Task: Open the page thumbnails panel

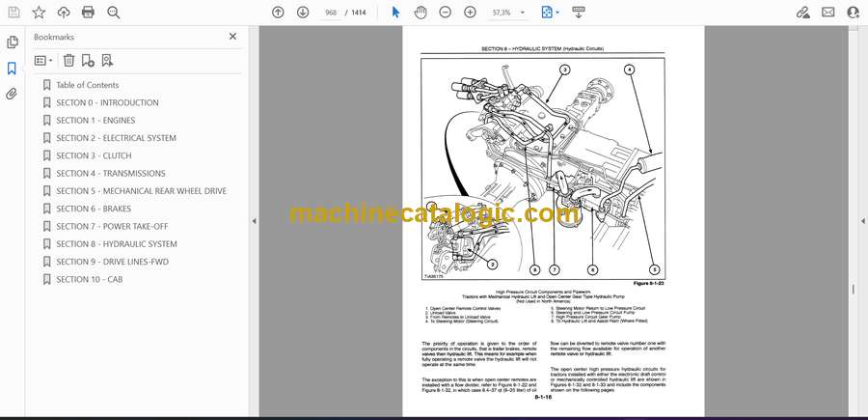Action: pyautogui.click(x=12, y=42)
